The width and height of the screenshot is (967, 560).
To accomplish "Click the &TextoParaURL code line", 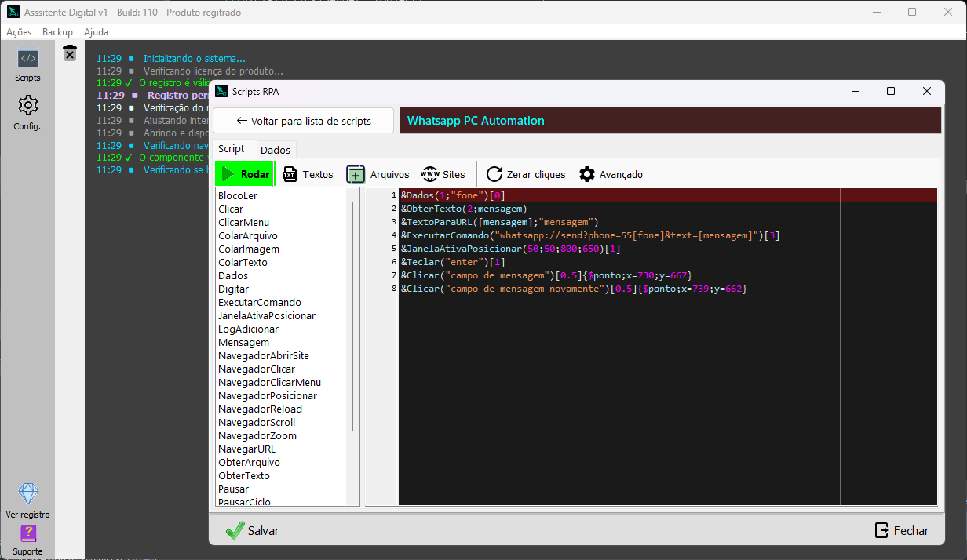I will click(499, 222).
